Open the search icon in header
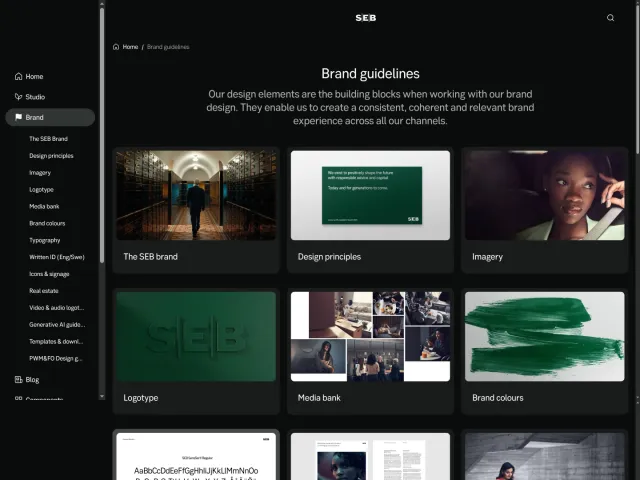This screenshot has height=480, width=640. (x=610, y=18)
